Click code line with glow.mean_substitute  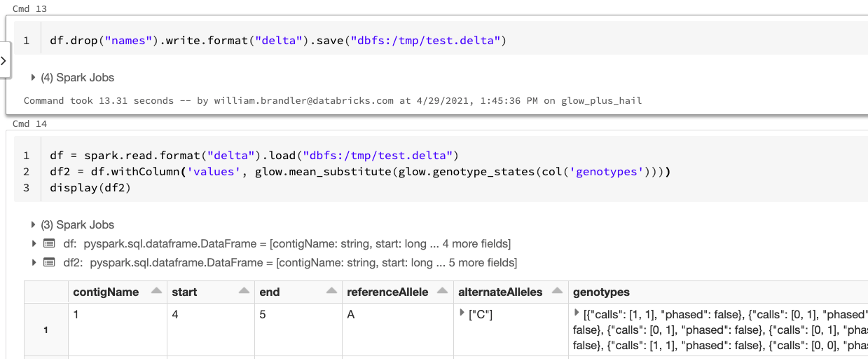360,171
